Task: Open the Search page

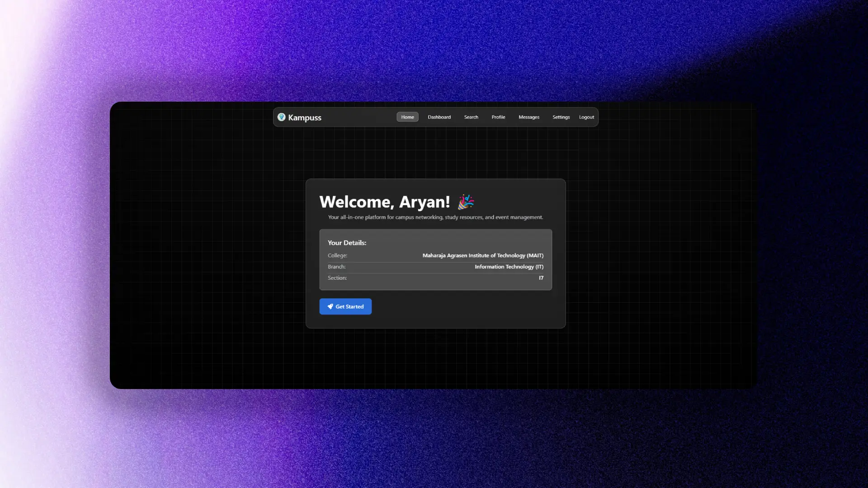Action: click(471, 117)
